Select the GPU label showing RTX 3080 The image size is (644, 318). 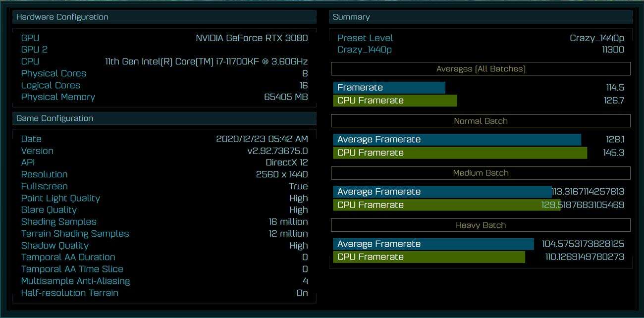click(x=30, y=38)
